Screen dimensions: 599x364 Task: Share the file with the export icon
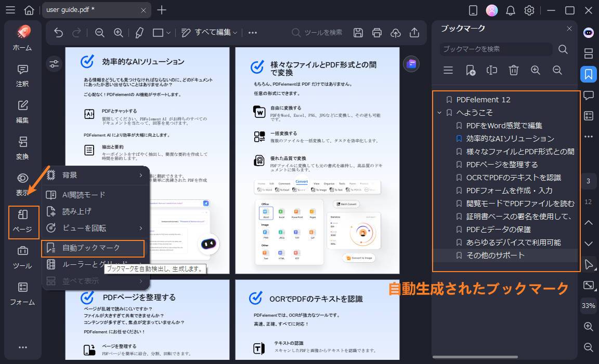(x=414, y=32)
